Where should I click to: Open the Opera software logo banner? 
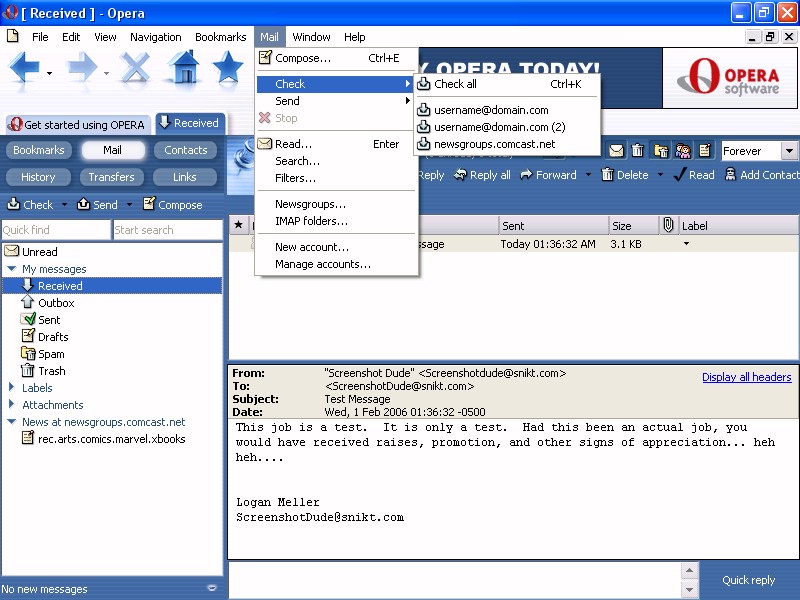click(x=730, y=78)
